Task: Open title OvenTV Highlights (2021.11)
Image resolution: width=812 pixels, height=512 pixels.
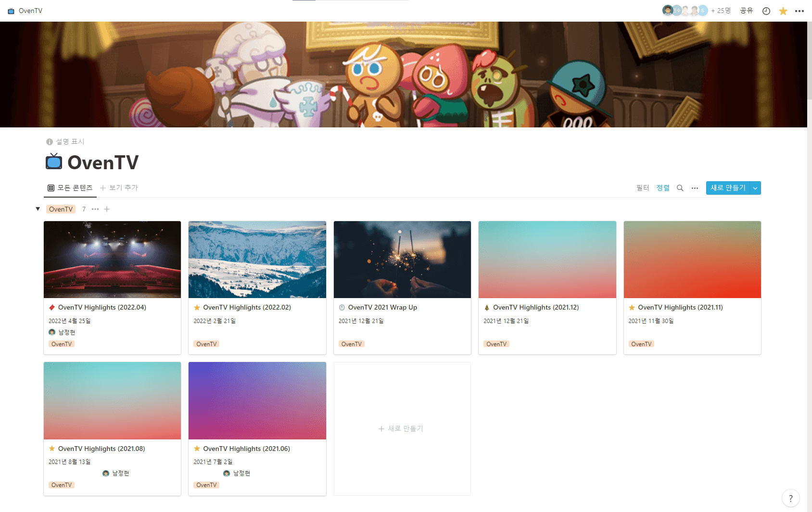Action: (681, 308)
